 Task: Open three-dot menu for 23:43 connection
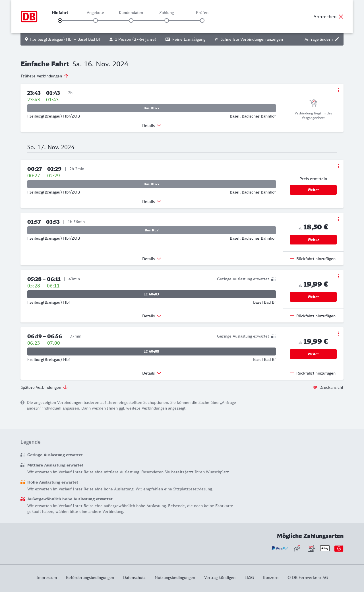tap(338, 90)
